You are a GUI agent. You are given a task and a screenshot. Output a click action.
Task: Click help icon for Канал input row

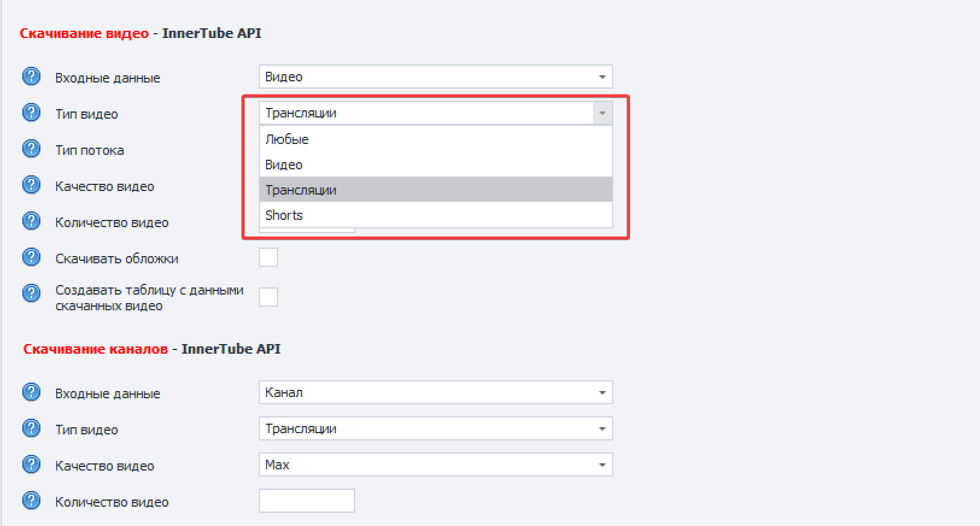(31, 392)
